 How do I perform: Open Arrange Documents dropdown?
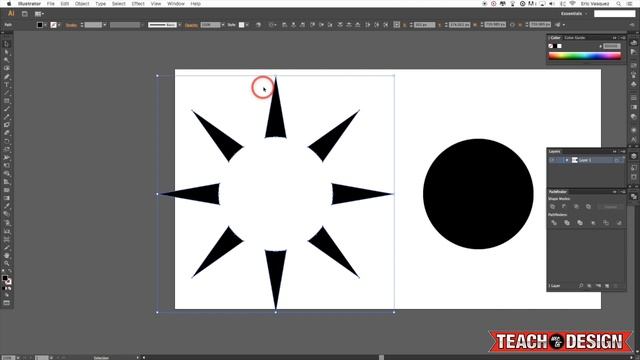click(39, 14)
